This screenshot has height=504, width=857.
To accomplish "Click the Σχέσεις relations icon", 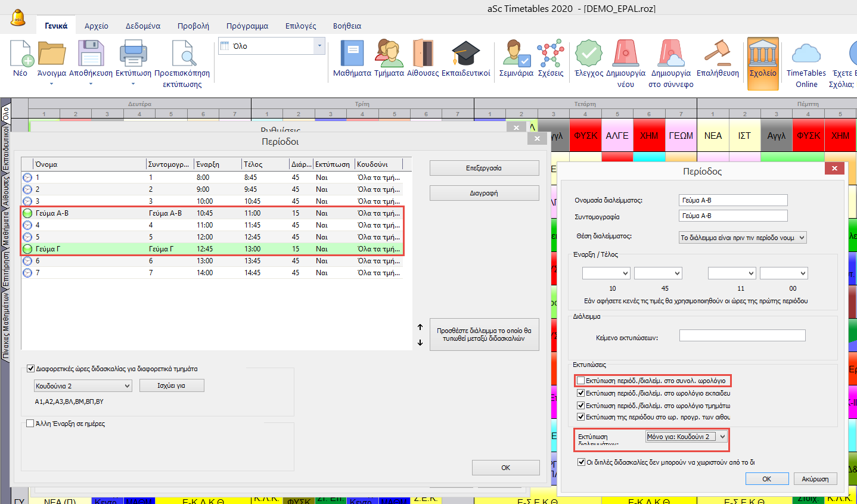I will coord(550,54).
